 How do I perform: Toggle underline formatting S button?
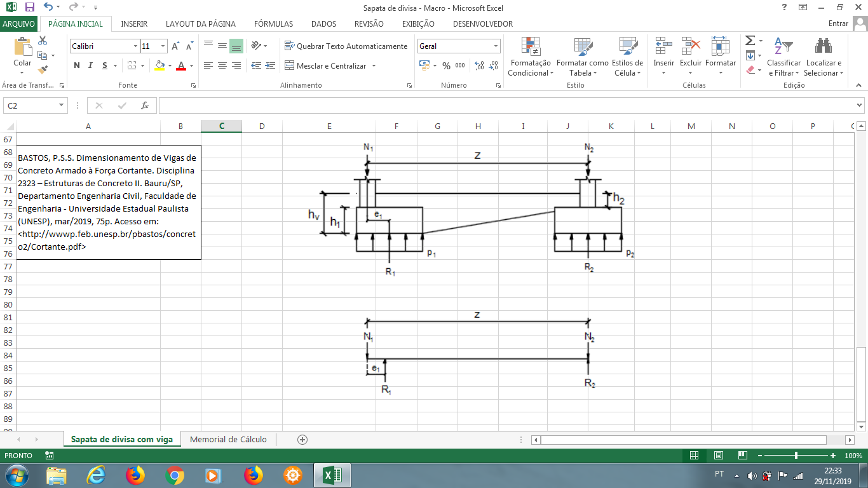(105, 65)
